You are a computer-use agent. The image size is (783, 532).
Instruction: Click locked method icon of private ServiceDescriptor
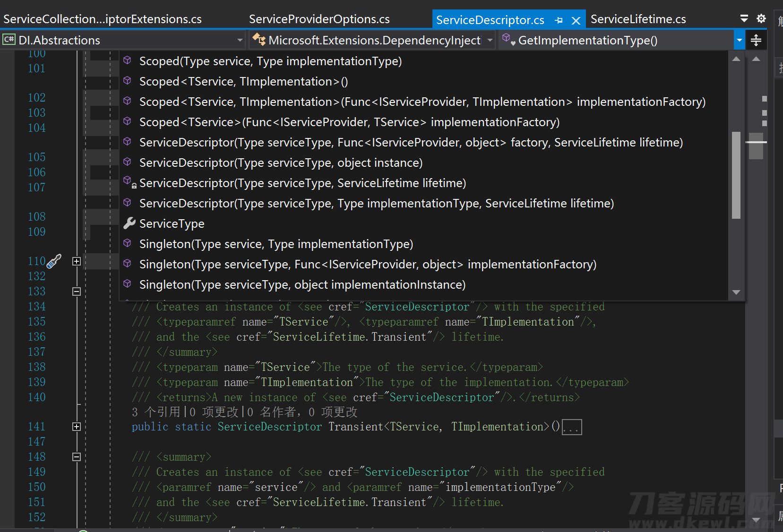tap(129, 182)
